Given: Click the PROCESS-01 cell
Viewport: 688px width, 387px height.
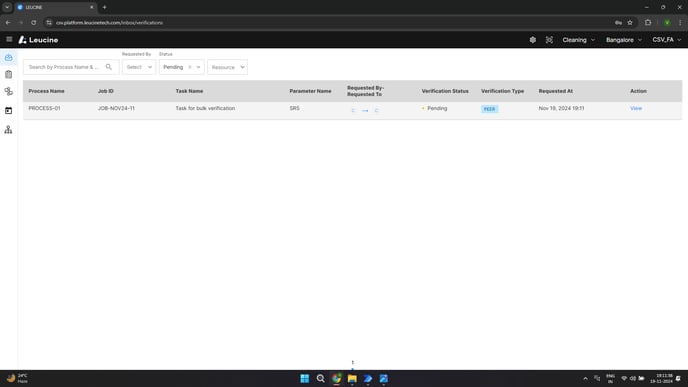Looking at the screenshot, I should [x=44, y=108].
